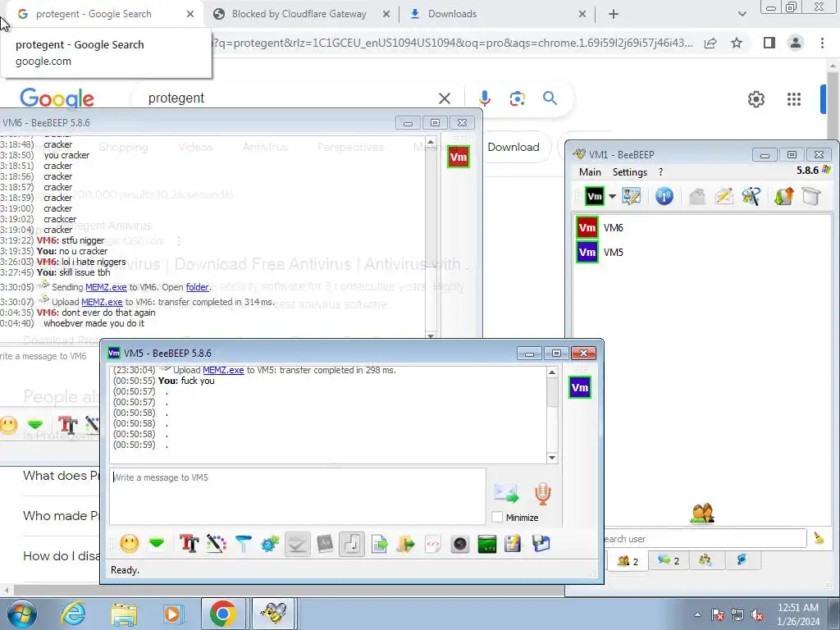
Task: Click blue funnel filter icon in VM5 toolbar
Action: click(x=243, y=544)
